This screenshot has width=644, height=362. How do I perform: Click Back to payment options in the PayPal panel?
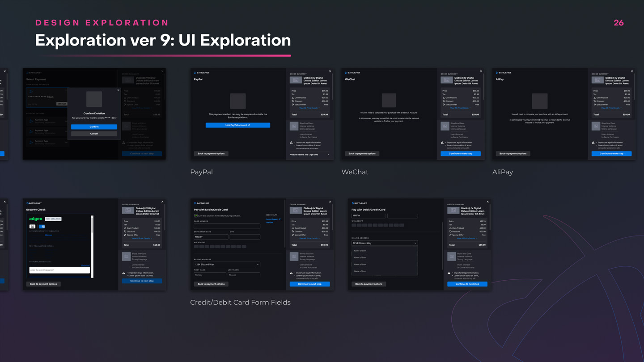(x=211, y=153)
